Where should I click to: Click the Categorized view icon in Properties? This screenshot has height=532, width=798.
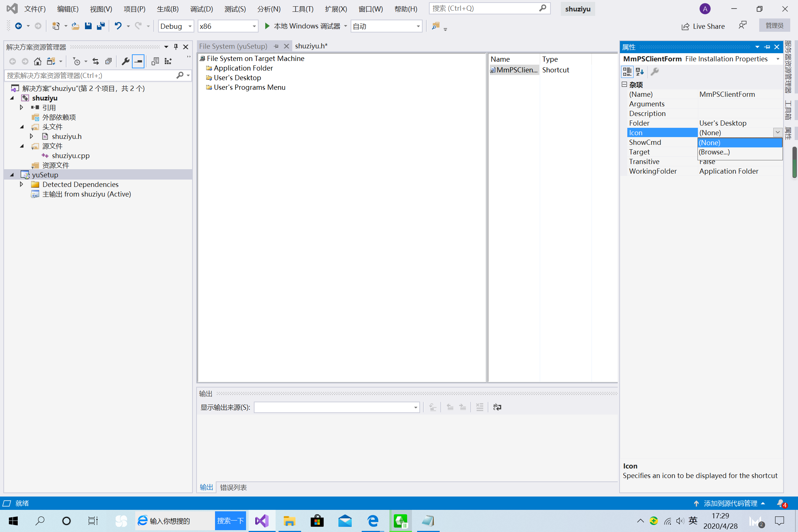[x=627, y=71]
